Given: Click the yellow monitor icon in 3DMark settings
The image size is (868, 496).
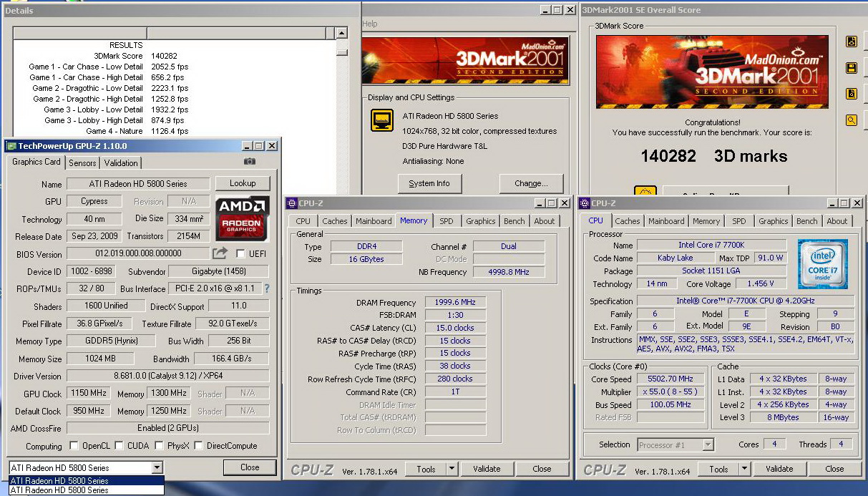Looking at the screenshot, I should [x=382, y=120].
